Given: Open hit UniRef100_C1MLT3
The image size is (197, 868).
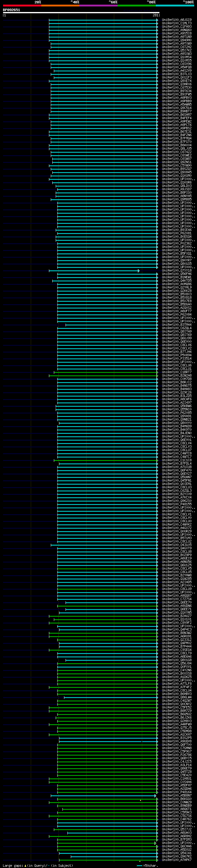Looking at the screenshot, I should pyautogui.click(x=177, y=23).
